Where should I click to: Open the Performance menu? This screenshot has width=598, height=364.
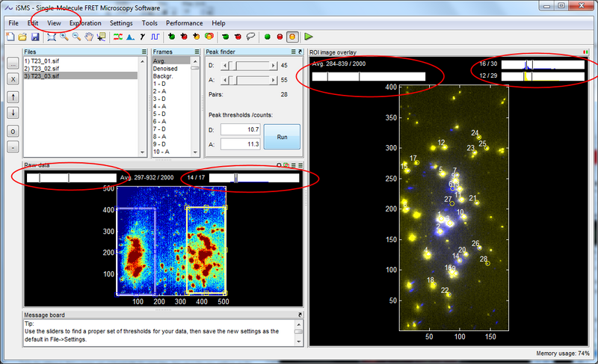tap(184, 23)
